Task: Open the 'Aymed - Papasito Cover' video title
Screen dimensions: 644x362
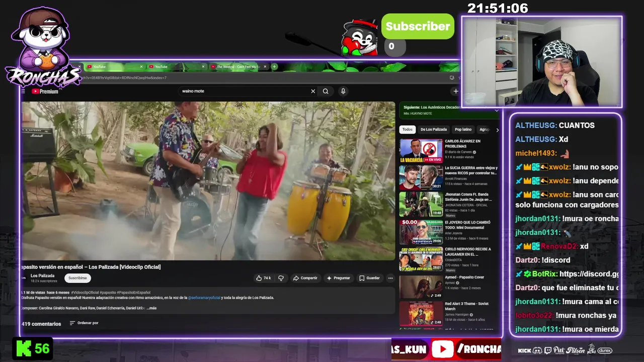Action: [x=464, y=277]
